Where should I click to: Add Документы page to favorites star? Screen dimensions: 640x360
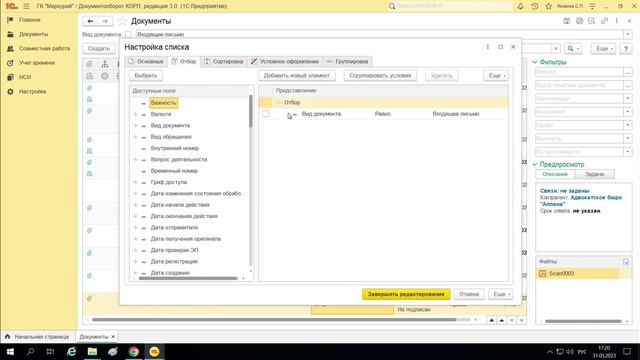pyautogui.click(x=122, y=21)
